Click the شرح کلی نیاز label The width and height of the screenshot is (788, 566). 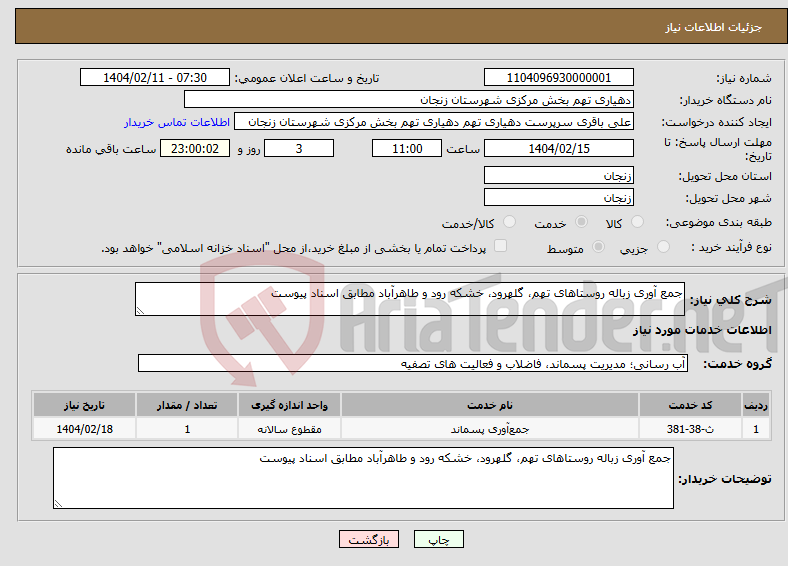tap(730, 300)
